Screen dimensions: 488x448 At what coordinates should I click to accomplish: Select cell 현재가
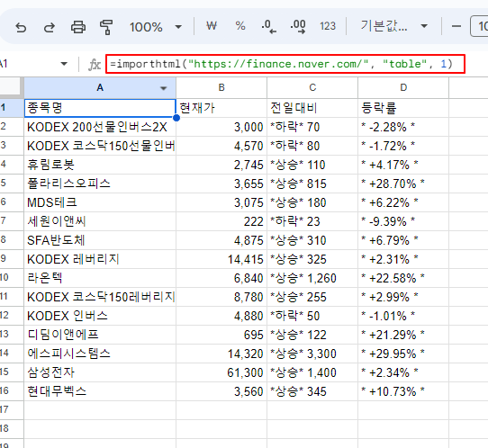click(221, 108)
